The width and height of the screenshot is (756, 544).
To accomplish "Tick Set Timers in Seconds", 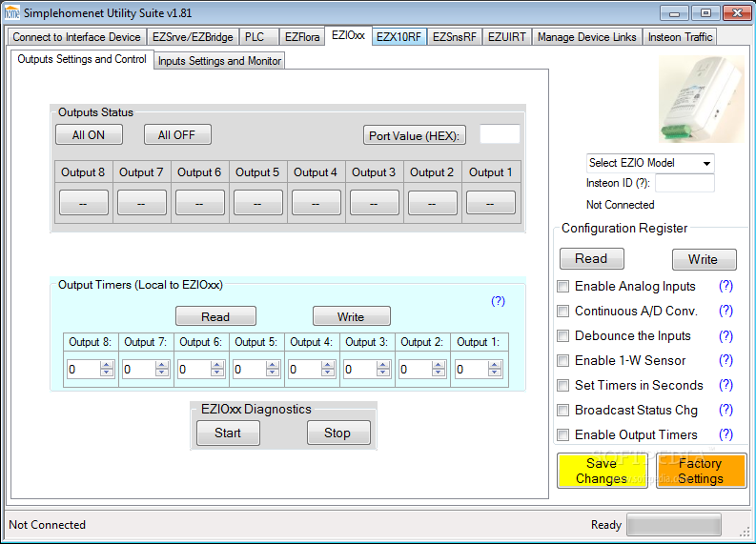I will 562,385.
